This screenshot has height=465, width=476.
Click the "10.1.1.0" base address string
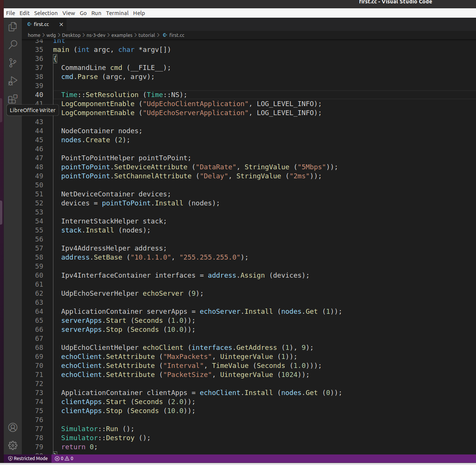[151, 257]
